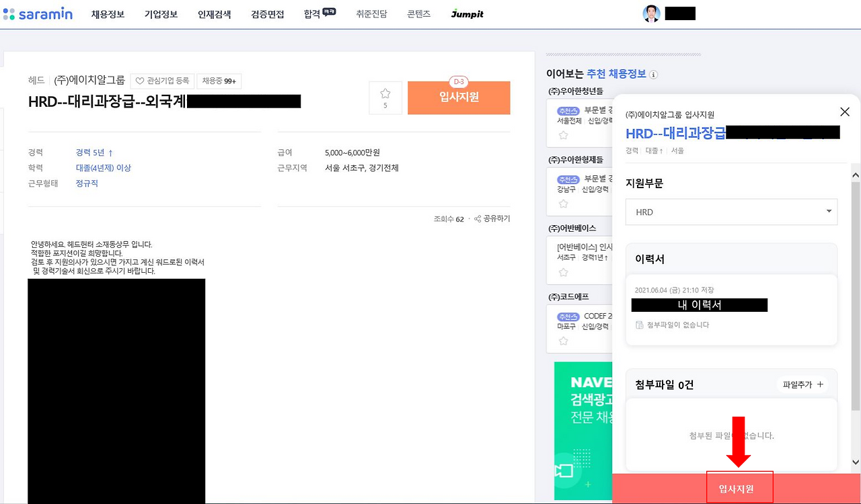Go to the saramin home logo
The image size is (861, 504).
pos(38,13)
